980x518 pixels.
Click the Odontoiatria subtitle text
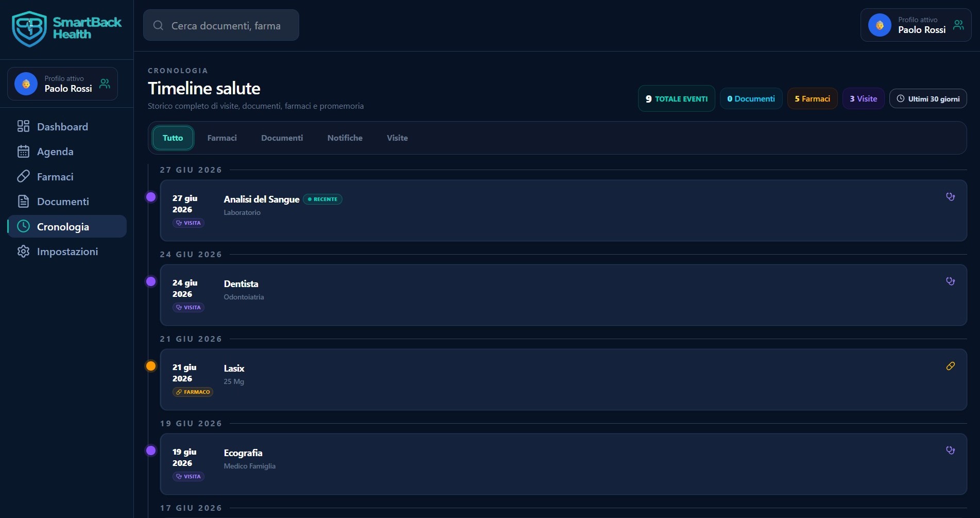pos(244,297)
